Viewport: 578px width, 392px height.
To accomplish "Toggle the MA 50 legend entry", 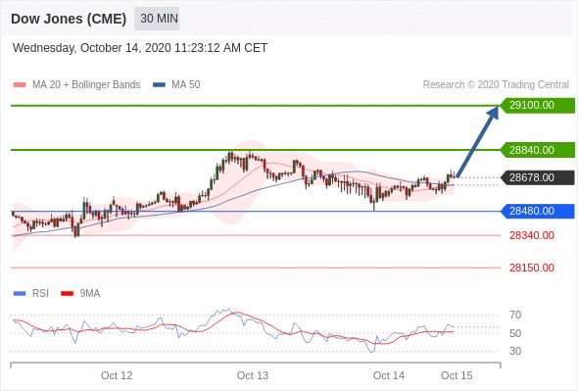I will [176, 85].
